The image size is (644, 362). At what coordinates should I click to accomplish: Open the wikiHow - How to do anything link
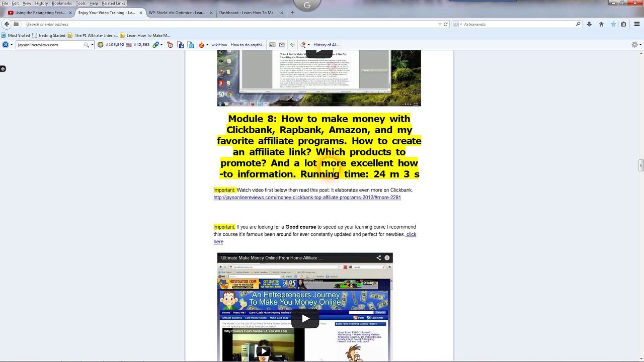238,45
